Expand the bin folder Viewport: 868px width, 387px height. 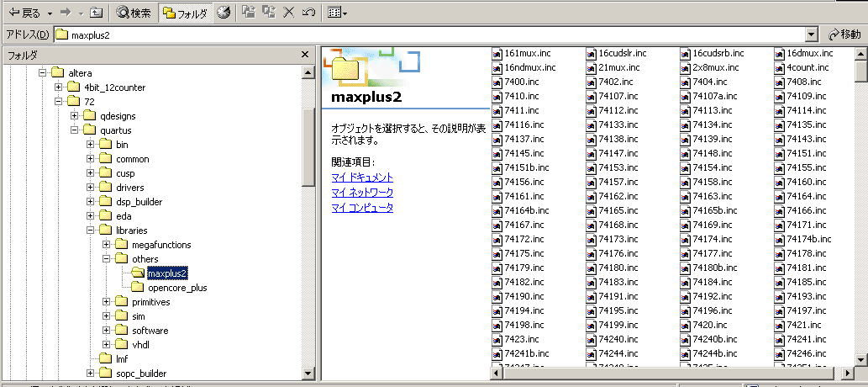[91, 144]
